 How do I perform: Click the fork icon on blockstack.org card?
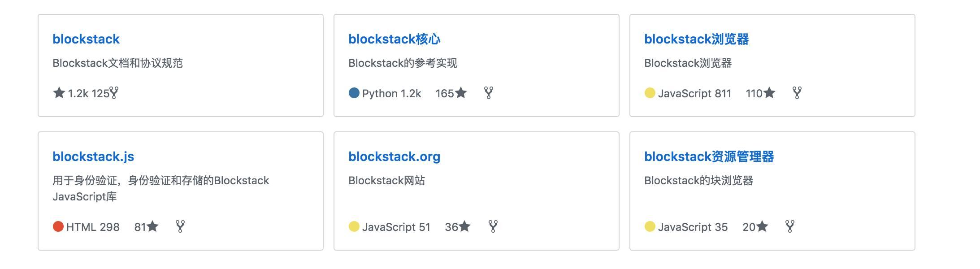(492, 227)
